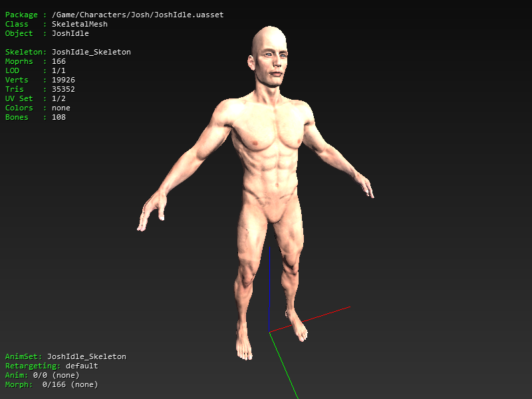Screen dimensions: 532x399
Task: Click the Moprhs count "166"
Action: tap(59, 61)
